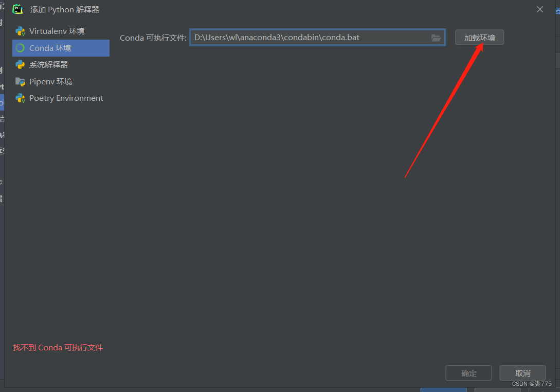Viewport: 560px width, 392px height.
Task: Click the PyCharm logo in title bar
Action: [17, 9]
